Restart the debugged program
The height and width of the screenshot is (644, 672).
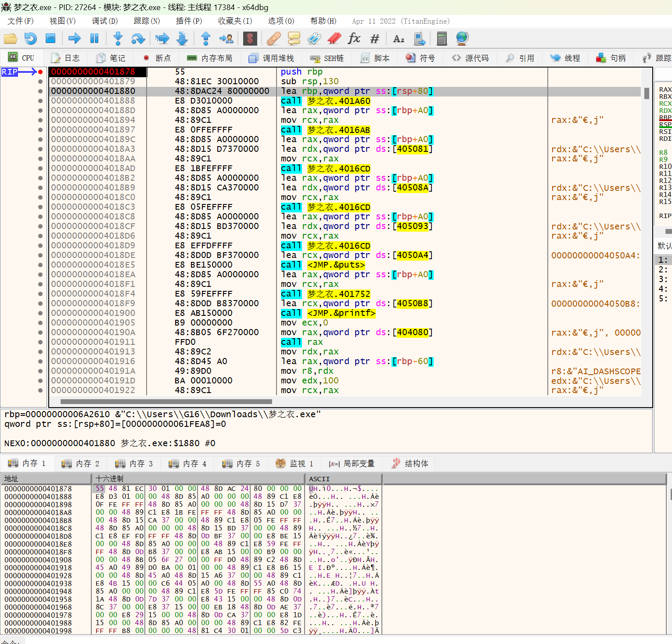pos(30,39)
